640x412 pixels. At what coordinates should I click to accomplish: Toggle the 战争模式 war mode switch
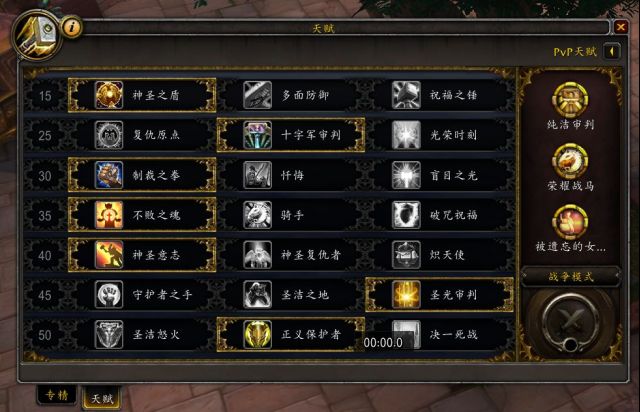pyautogui.click(x=570, y=321)
